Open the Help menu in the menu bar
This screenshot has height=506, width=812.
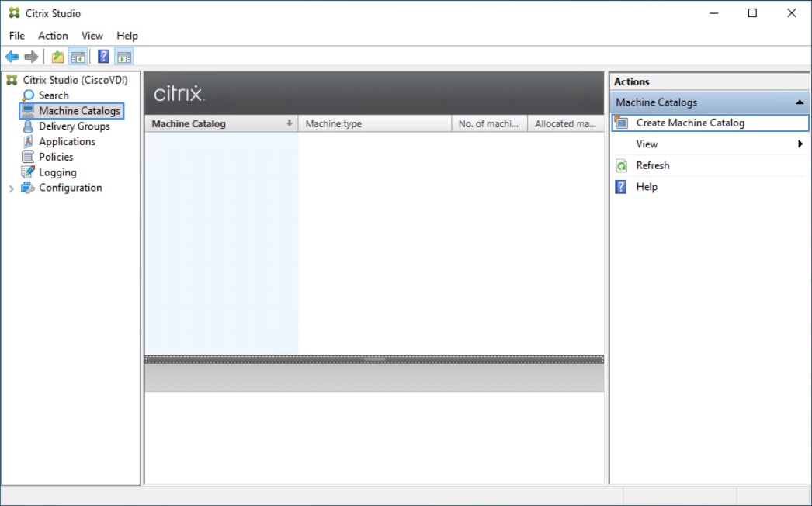point(127,36)
